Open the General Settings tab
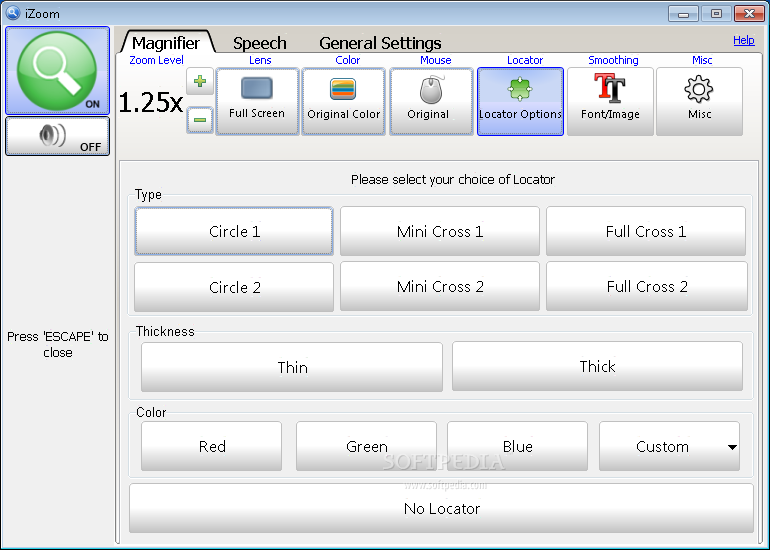 tap(380, 43)
